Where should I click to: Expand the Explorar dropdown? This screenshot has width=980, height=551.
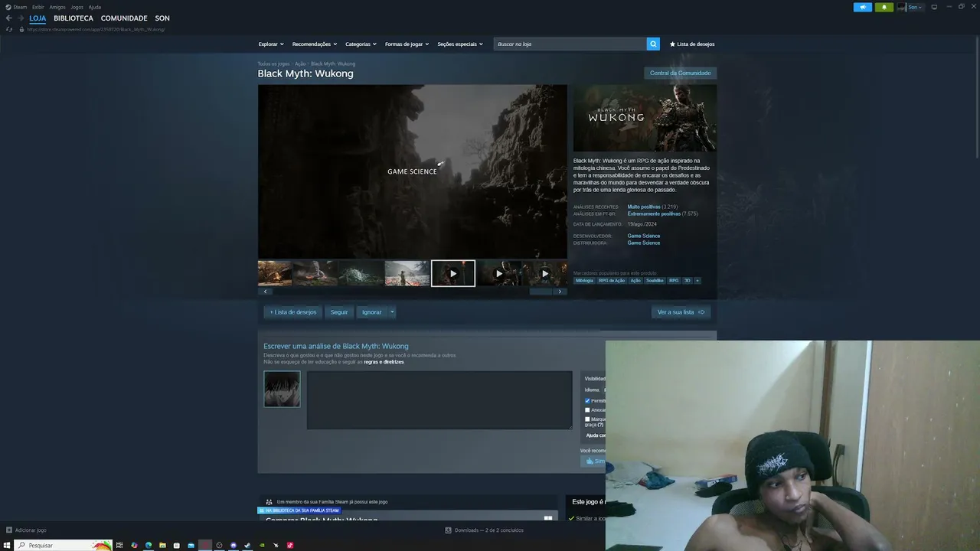pos(271,44)
